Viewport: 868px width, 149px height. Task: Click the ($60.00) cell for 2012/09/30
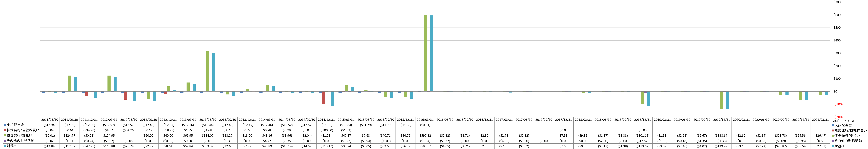149,136
